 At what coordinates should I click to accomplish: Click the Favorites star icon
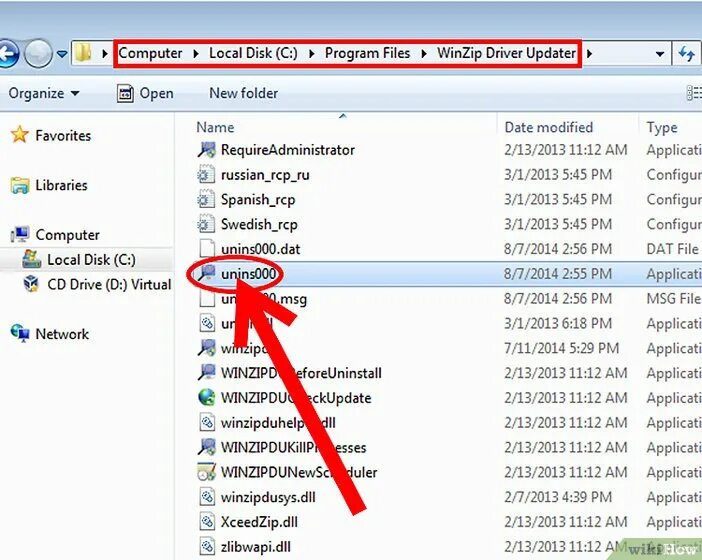pos(20,134)
